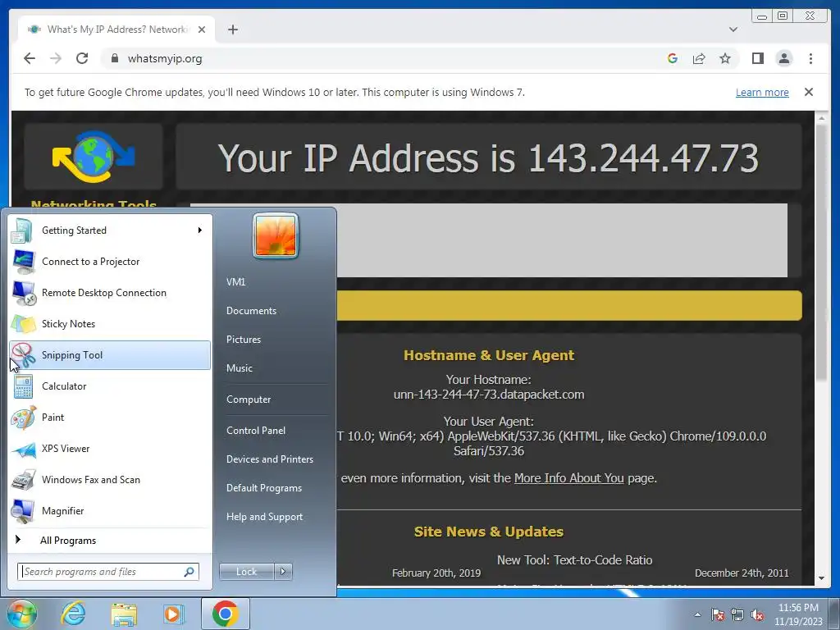Image resolution: width=840 pixels, height=630 pixels.
Task: Reload the whatsmyip.org page
Action: pos(82,58)
